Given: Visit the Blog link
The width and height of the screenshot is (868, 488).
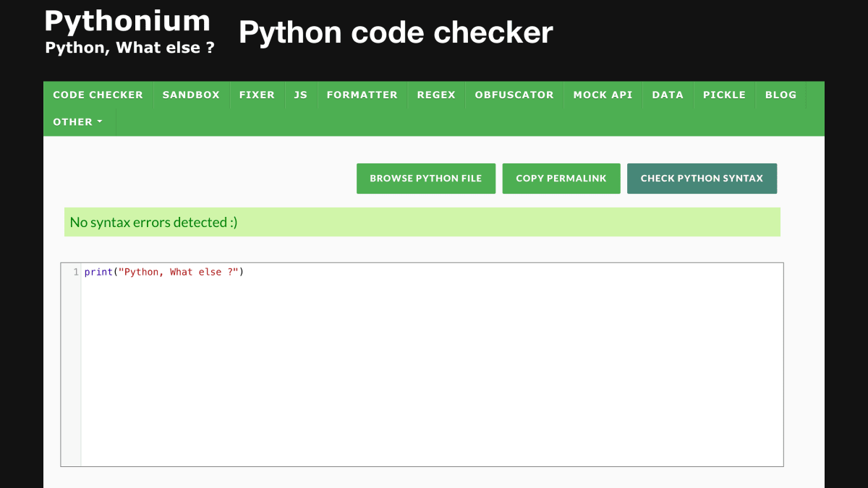Looking at the screenshot, I should [780, 95].
